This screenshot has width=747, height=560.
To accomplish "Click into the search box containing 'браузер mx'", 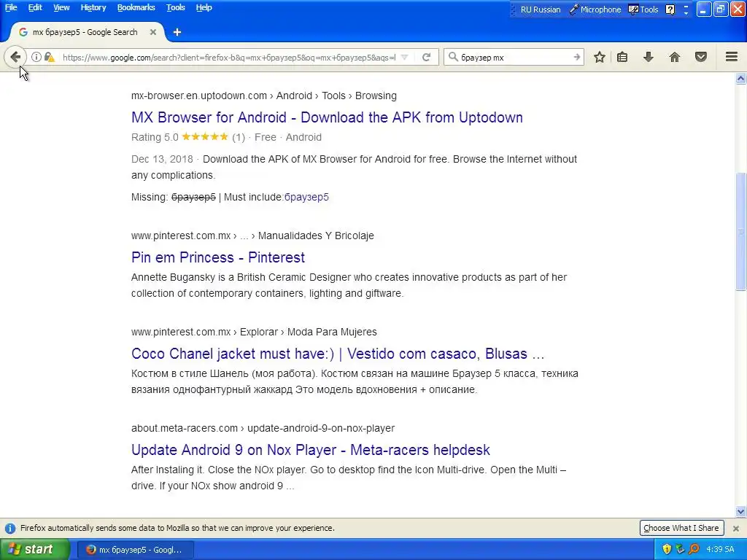I will [514, 57].
